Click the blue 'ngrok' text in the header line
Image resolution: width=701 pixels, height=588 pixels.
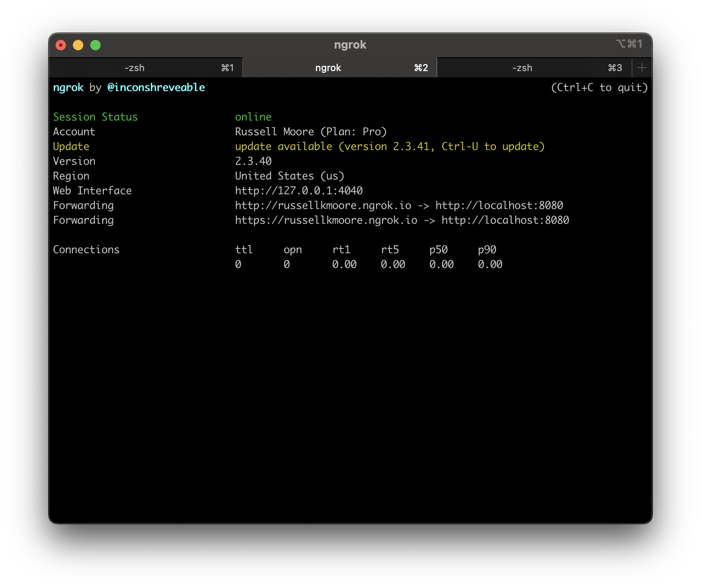click(x=68, y=88)
